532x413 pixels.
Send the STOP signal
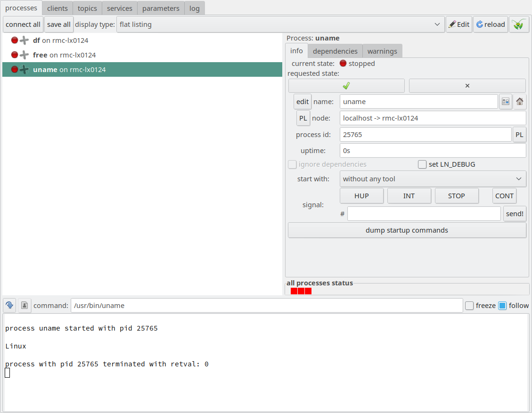coord(456,195)
